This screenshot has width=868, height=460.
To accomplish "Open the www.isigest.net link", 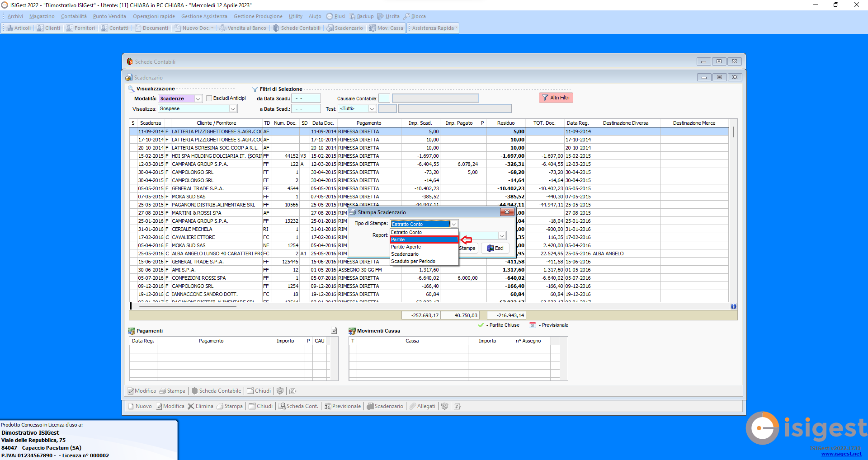I will (841, 454).
